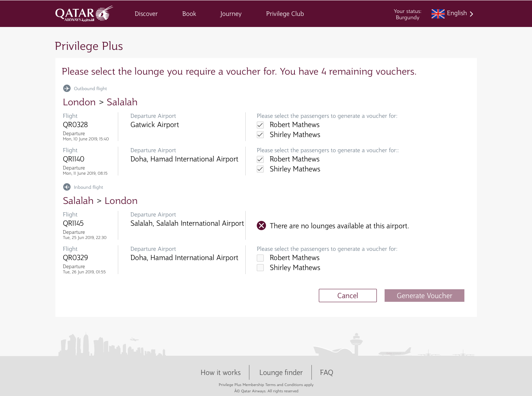Viewport: 532px width, 396px height.
Task: Click flight number QR1140
Action: (74, 159)
